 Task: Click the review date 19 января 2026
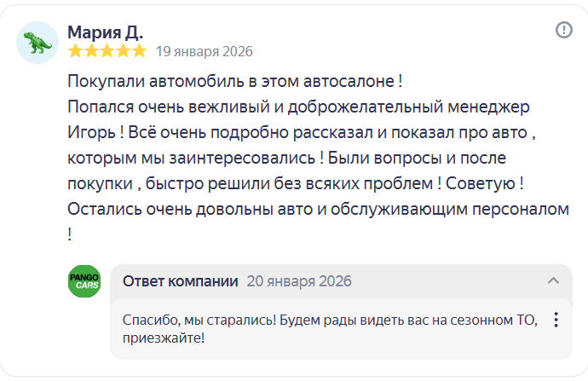pos(205,51)
